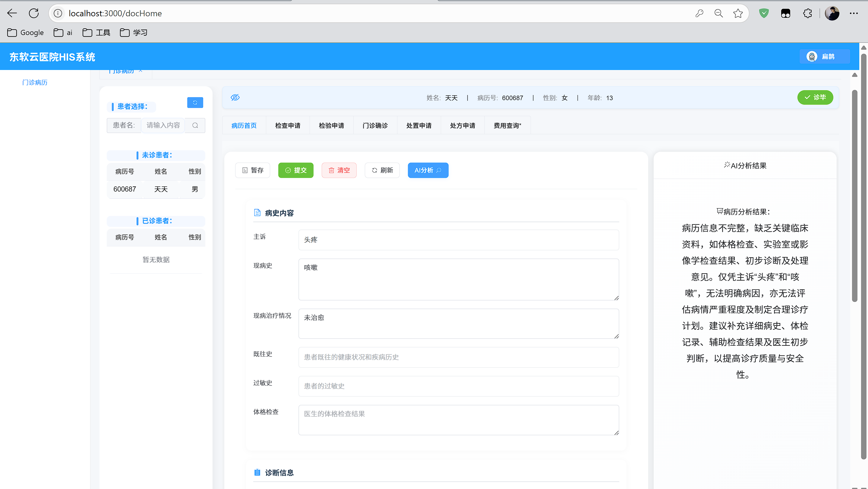Image resolution: width=868 pixels, height=489 pixels.
Task: Click the browser back arrow
Action: 12,14
